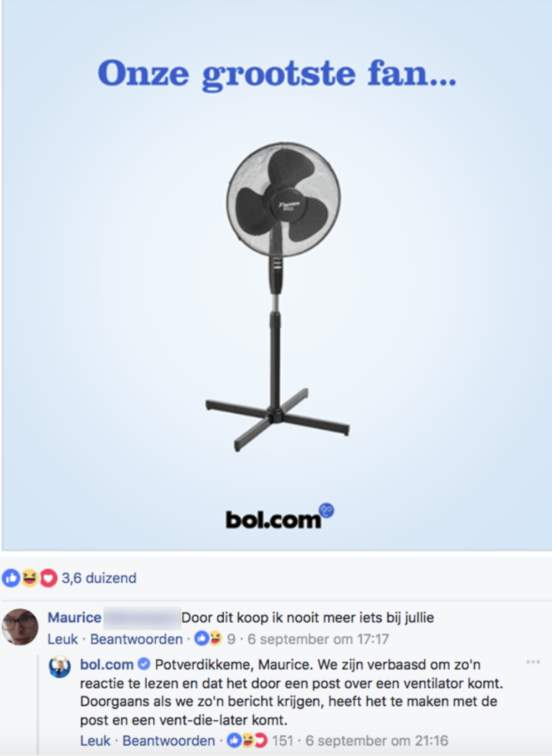Click the bol.com logo in the image
The height and width of the screenshot is (756, 552).
tap(280, 517)
